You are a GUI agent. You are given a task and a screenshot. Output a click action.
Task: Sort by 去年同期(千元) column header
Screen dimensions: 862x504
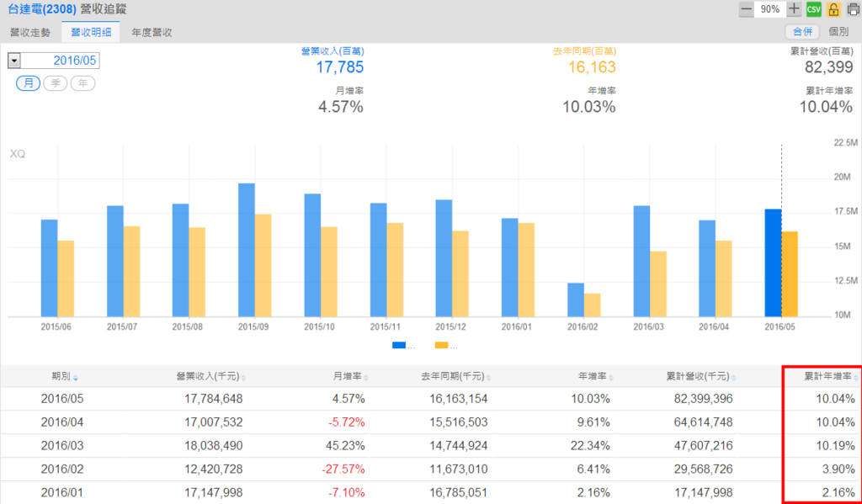456,376
